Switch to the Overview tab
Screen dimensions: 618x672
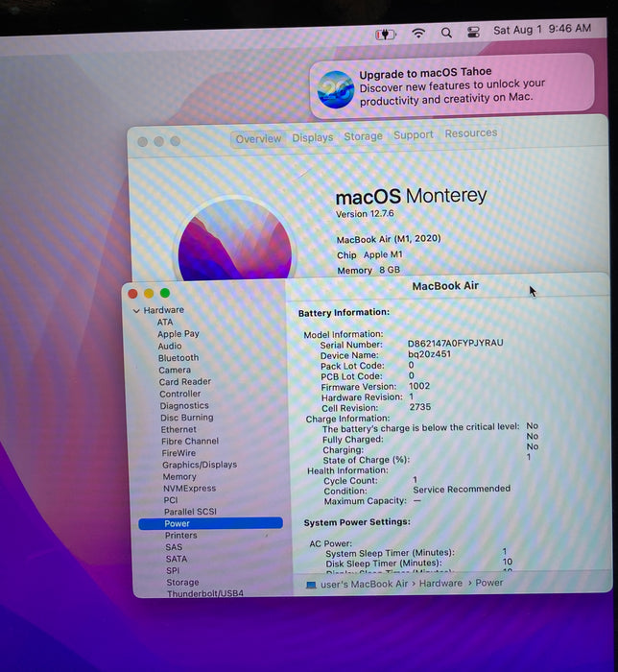[258, 139]
